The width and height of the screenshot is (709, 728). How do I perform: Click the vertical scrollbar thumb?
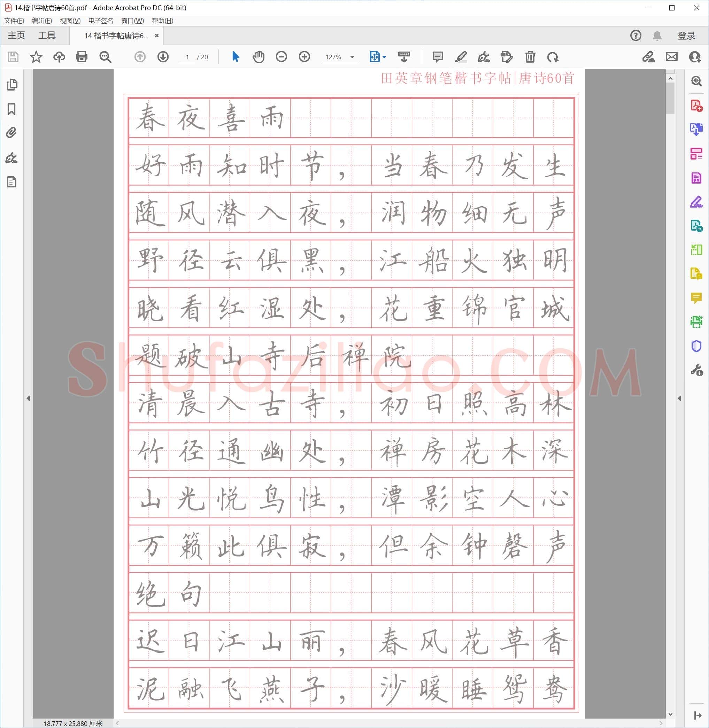click(670, 98)
